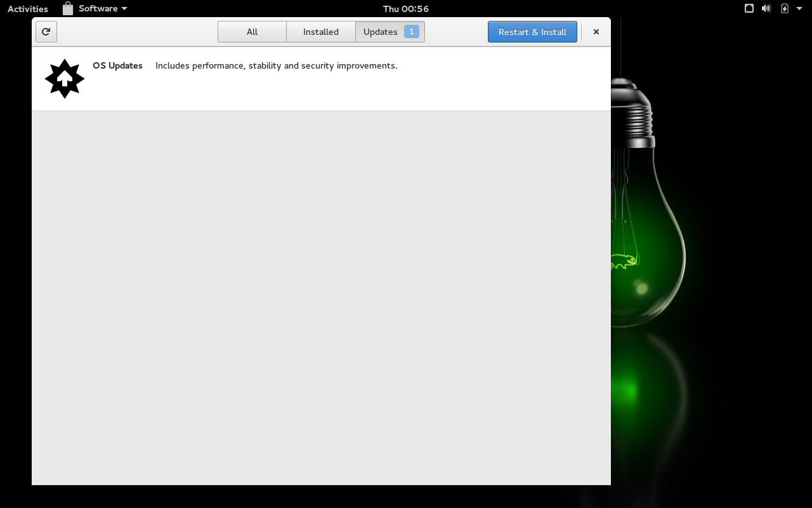812x508 pixels.
Task: Switch to the All tab
Action: coord(252,32)
